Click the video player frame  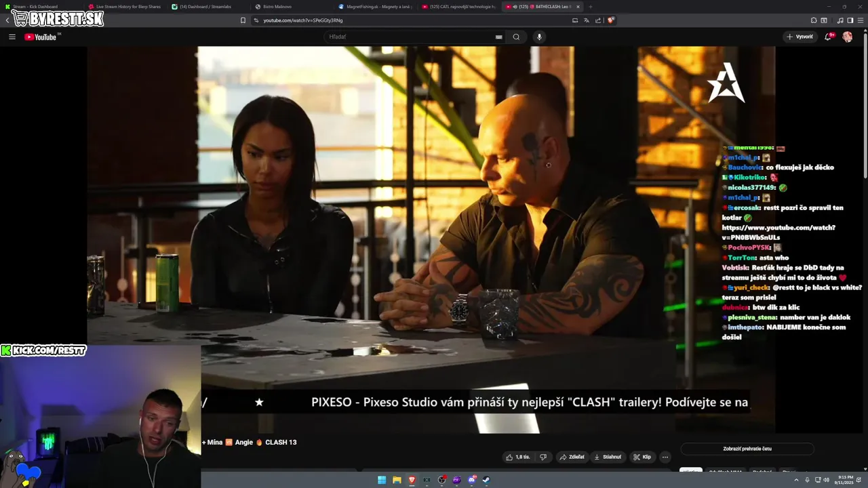point(431,239)
